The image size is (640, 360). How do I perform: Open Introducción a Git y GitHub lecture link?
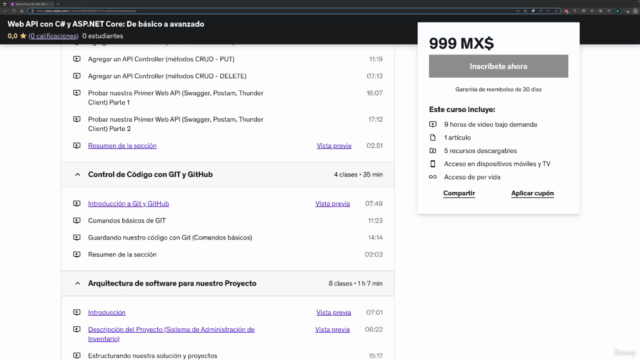pos(128,204)
